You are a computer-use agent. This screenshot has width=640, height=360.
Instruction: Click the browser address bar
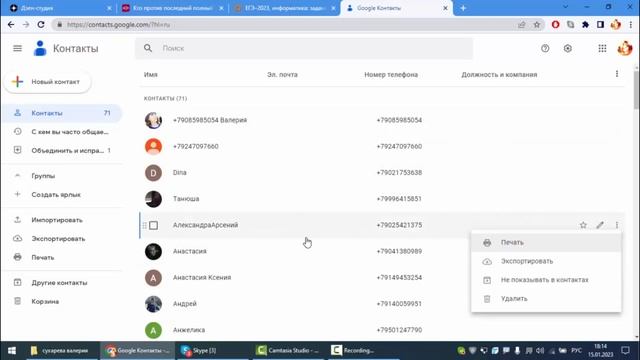[286, 24]
